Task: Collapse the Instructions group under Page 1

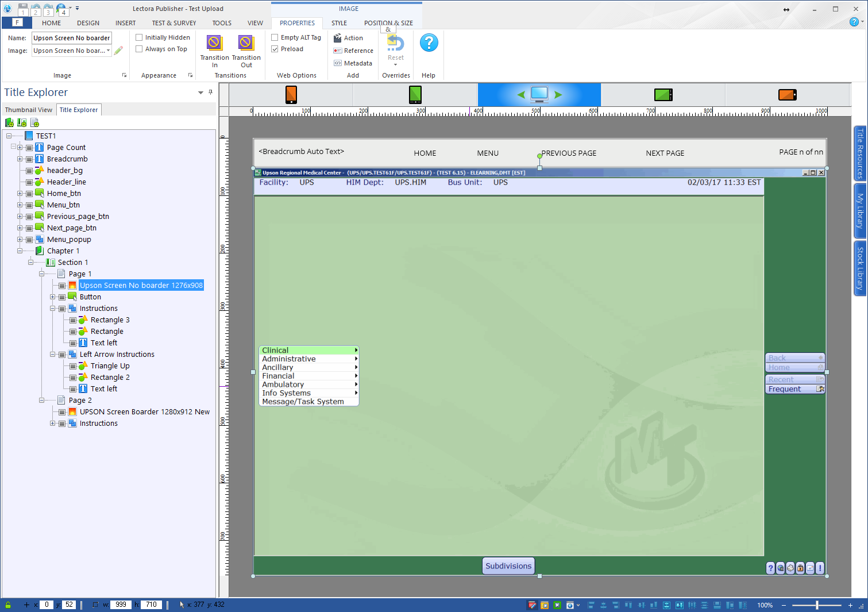Action: (52, 309)
